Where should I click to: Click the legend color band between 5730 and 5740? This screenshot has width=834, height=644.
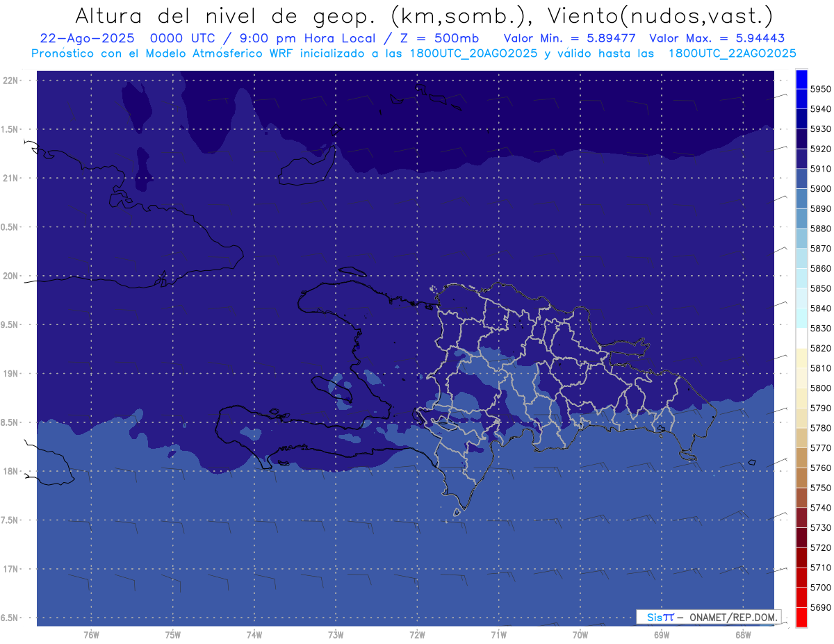tap(801, 518)
